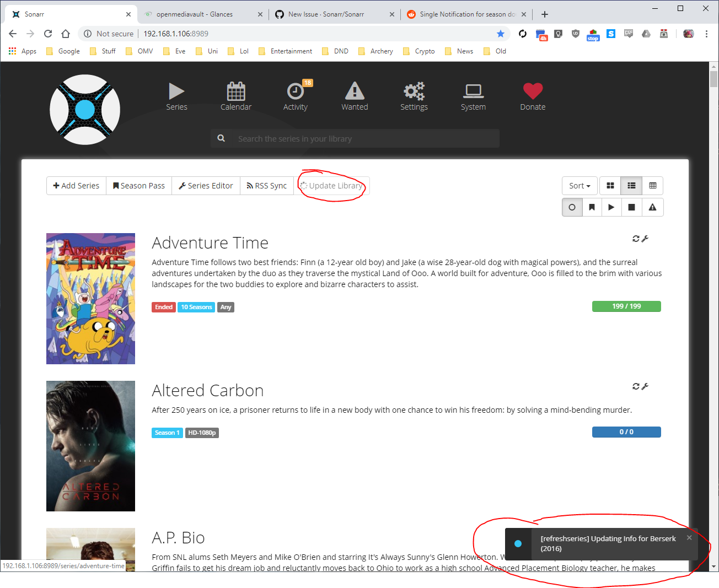Filter by monitored bookmark icon
719x588 pixels.
[592, 207]
